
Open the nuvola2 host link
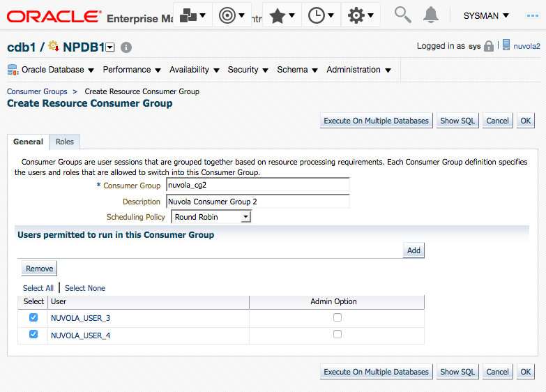(x=526, y=46)
